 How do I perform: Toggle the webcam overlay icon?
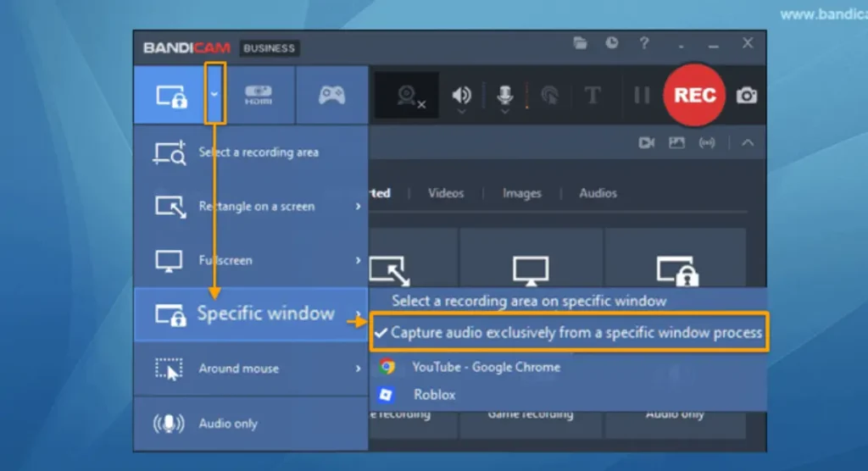pyautogui.click(x=409, y=97)
